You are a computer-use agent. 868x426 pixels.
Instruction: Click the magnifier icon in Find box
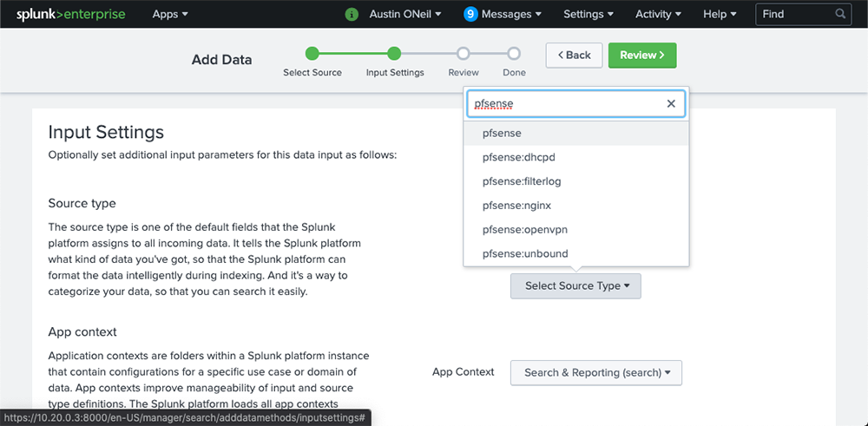click(x=839, y=14)
